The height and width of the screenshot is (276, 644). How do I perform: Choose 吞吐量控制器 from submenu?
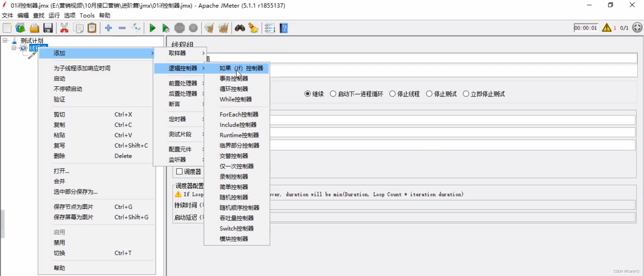pyautogui.click(x=237, y=218)
